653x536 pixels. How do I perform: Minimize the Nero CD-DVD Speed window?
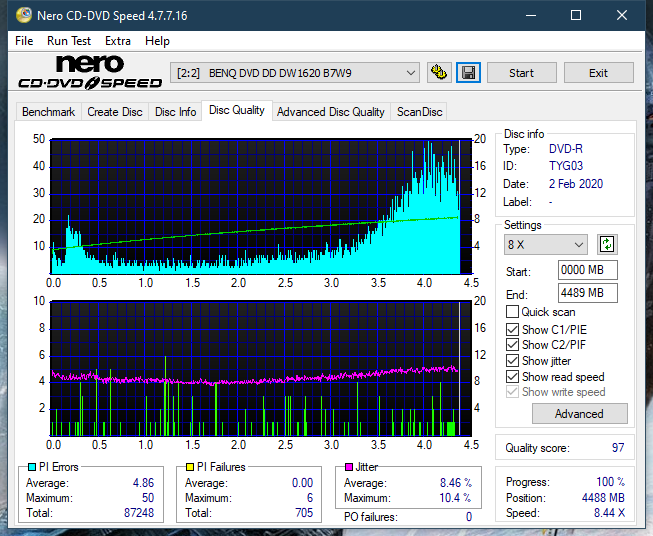[531, 15]
